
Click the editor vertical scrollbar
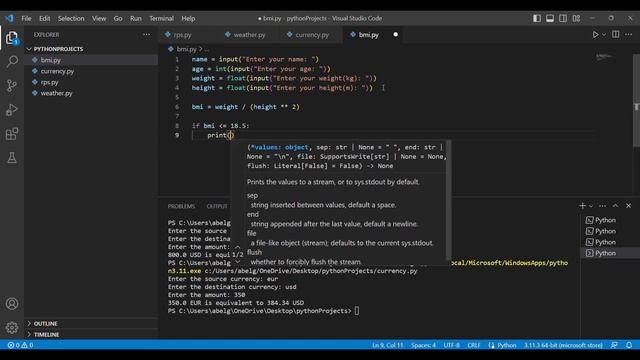(x=636, y=100)
